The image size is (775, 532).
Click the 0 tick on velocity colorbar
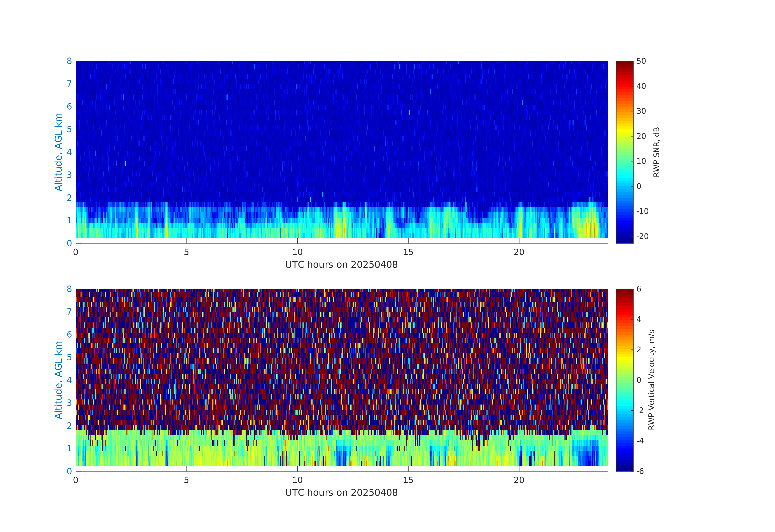[x=639, y=380]
